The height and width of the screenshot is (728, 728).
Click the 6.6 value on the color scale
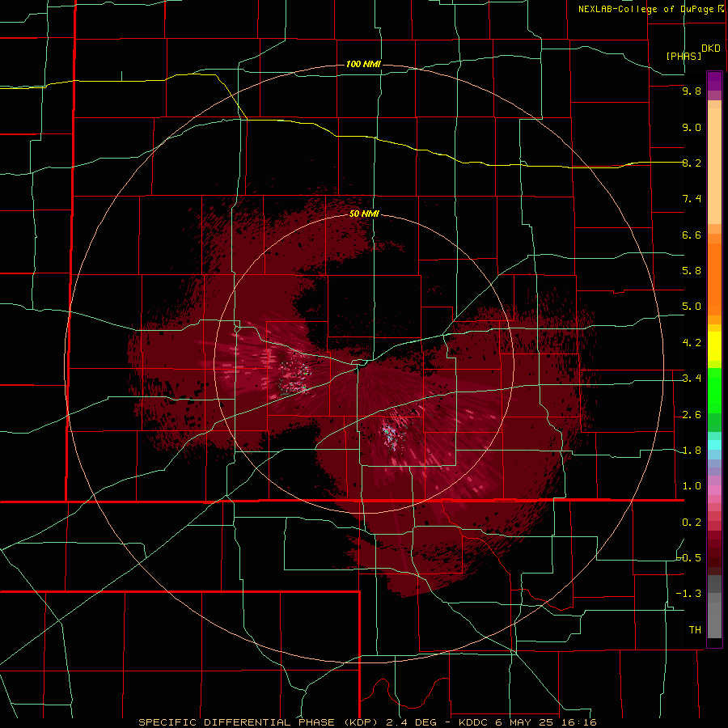click(x=692, y=235)
